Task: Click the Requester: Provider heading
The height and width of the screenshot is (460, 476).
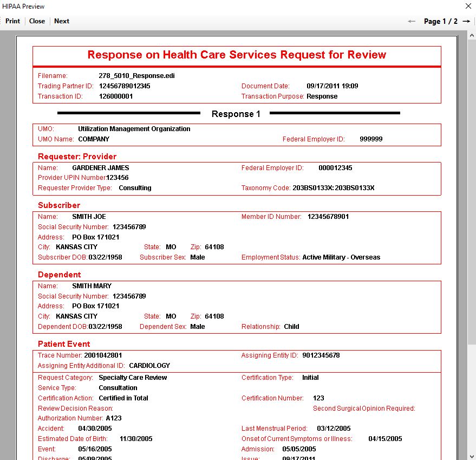Action: point(77,157)
